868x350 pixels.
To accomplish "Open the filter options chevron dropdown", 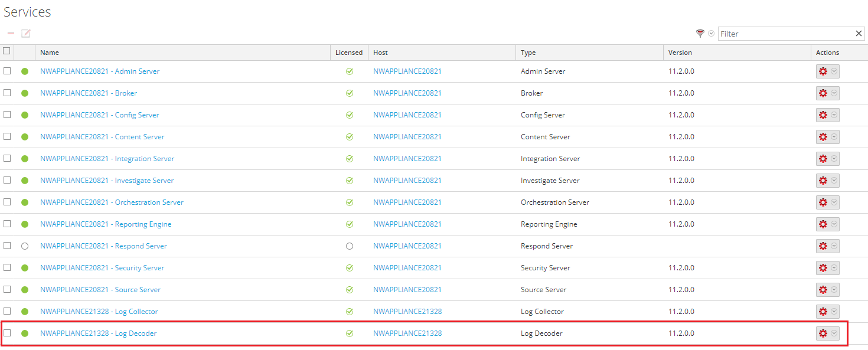I will point(711,34).
